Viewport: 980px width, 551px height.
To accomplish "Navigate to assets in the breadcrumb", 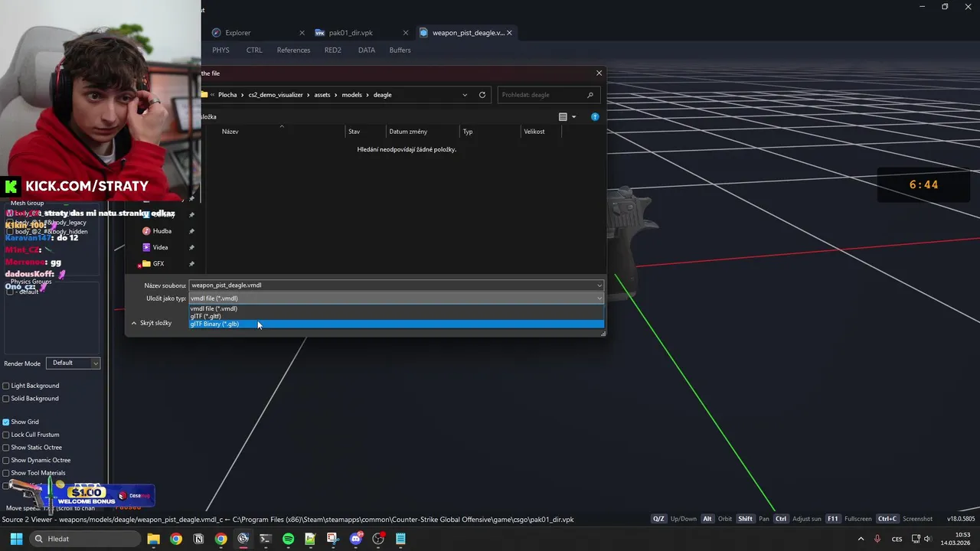I will coord(322,95).
